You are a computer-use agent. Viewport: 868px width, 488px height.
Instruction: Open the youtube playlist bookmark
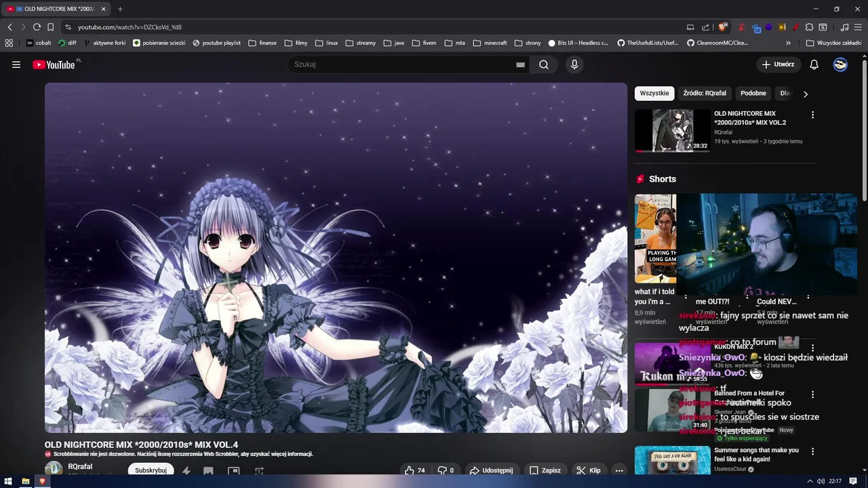pyautogui.click(x=216, y=43)
